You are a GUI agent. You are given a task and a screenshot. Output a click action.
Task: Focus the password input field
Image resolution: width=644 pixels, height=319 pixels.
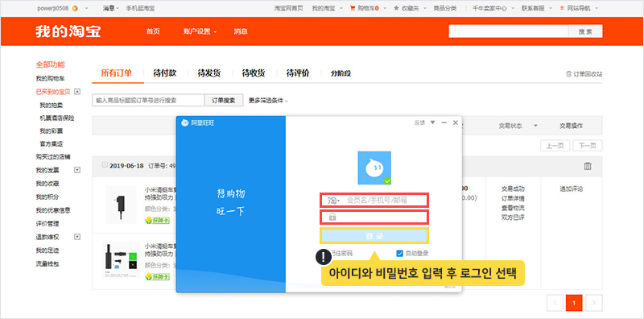374,217
